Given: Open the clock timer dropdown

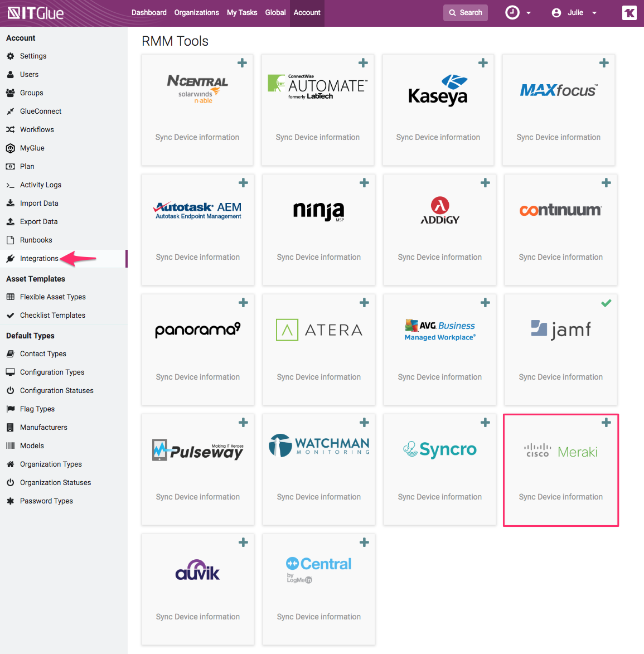Looking at the screenshot, I should 517,12.
